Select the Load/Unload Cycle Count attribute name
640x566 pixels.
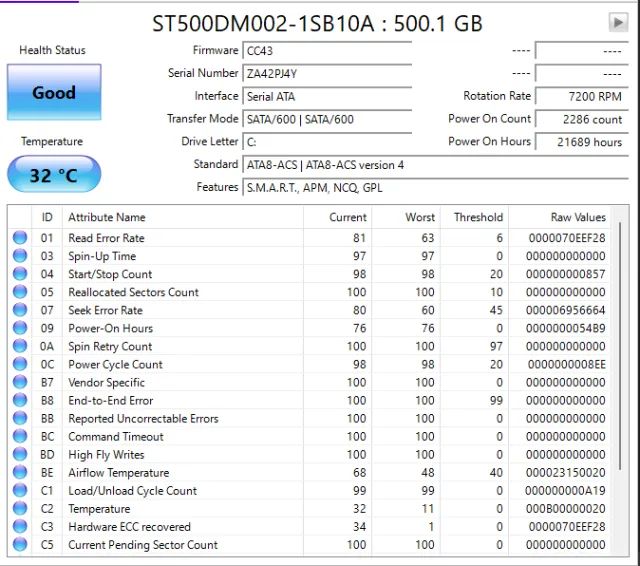[132, 491]
